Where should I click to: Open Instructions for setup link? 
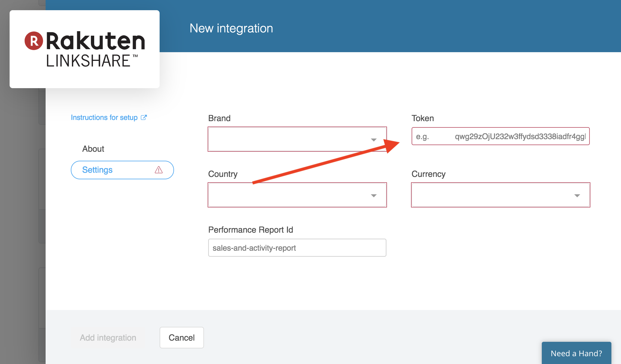pos(104,118)
